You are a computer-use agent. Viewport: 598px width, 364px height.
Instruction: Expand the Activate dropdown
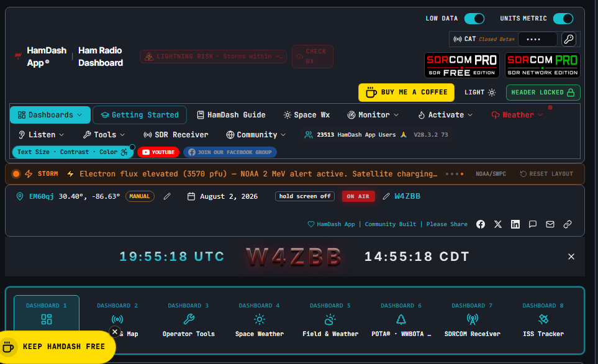click(445, 115)
